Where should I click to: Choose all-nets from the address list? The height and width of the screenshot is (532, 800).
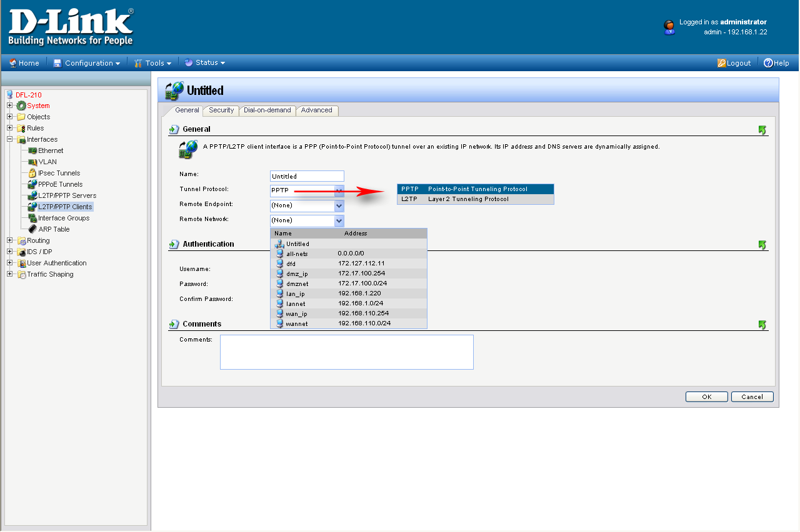(x=349, y=254)
